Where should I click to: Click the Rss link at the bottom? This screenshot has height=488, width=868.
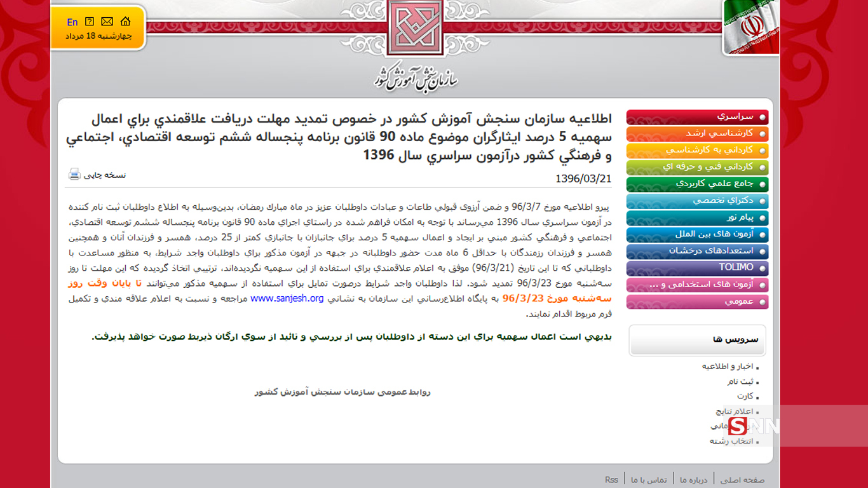(611, 479)
